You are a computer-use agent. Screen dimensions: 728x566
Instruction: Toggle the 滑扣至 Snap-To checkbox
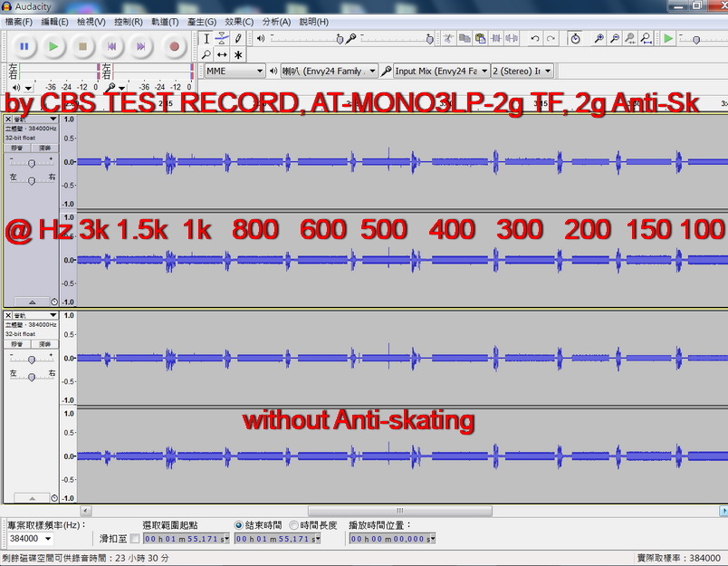click(135, 539)
